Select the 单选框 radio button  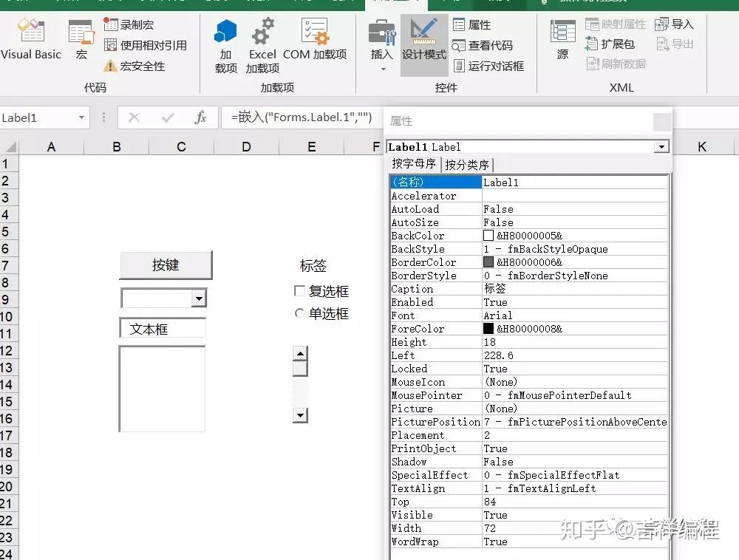pyautogui.click(x=299, y=313)
